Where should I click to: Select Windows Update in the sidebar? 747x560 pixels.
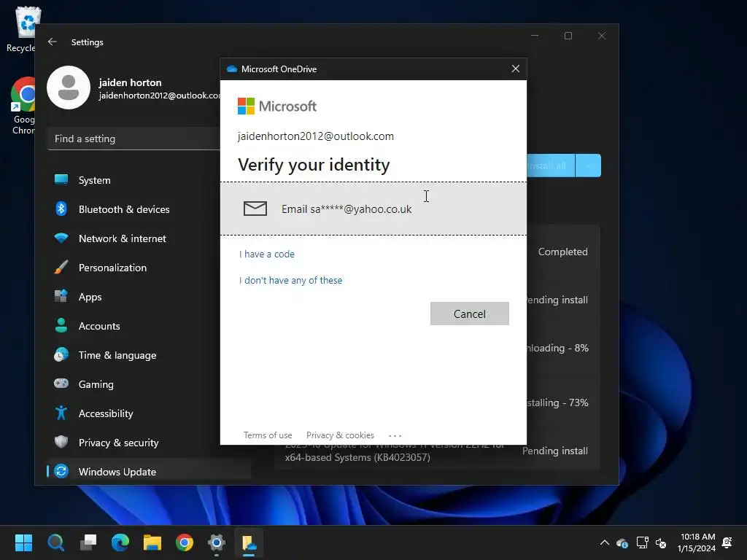pos(149,472)
